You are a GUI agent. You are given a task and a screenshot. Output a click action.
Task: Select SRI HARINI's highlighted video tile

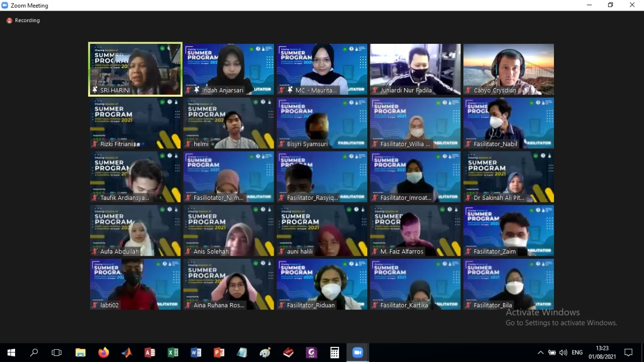(x=135, y=69)
